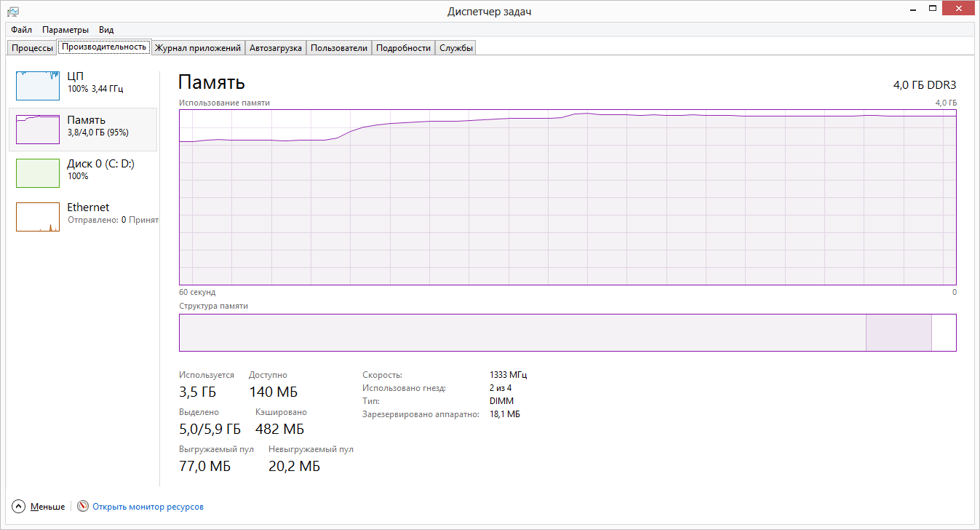Open the Файл menu

[x=21, y=30]
